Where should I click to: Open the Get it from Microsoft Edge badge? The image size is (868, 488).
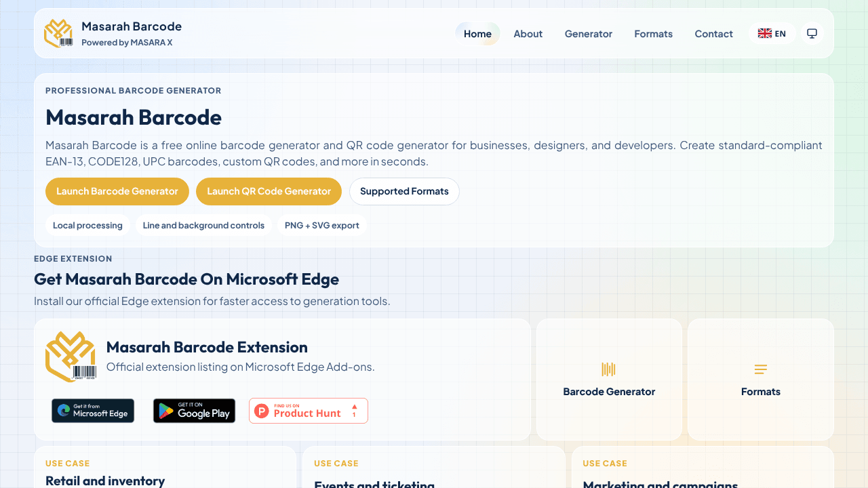pos(93,411)
